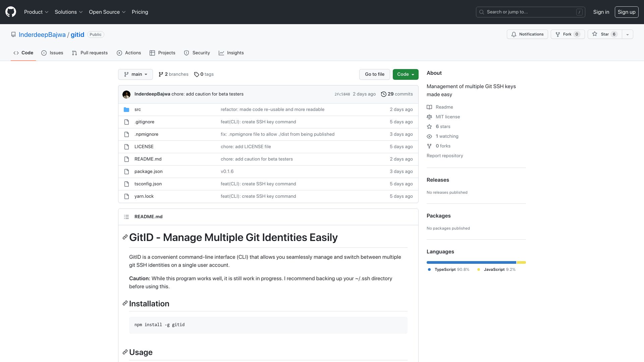Click the Go to file button
This screenshot has width=644, height=362.
pos(375,74)
